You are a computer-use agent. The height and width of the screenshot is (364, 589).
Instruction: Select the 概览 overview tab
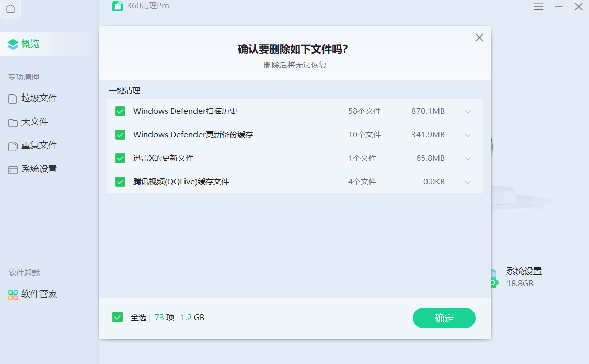30,44
